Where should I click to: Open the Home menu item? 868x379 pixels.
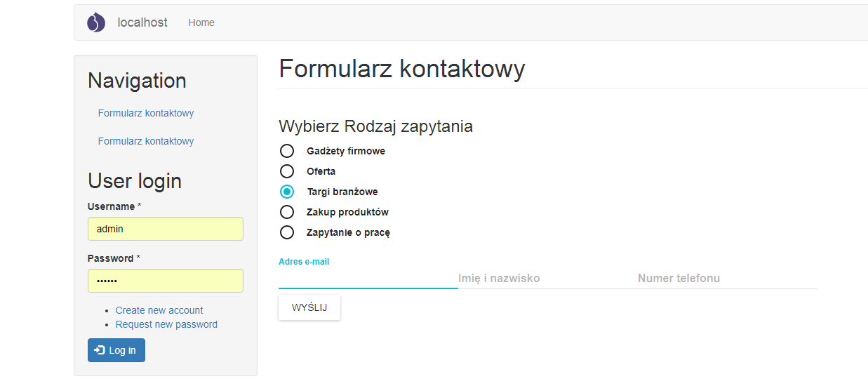[x=201, y=22]
